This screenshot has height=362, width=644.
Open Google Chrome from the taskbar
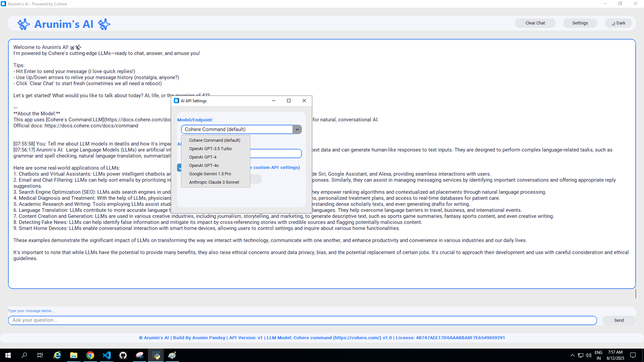pyautogui.click(x=91, y=355)
